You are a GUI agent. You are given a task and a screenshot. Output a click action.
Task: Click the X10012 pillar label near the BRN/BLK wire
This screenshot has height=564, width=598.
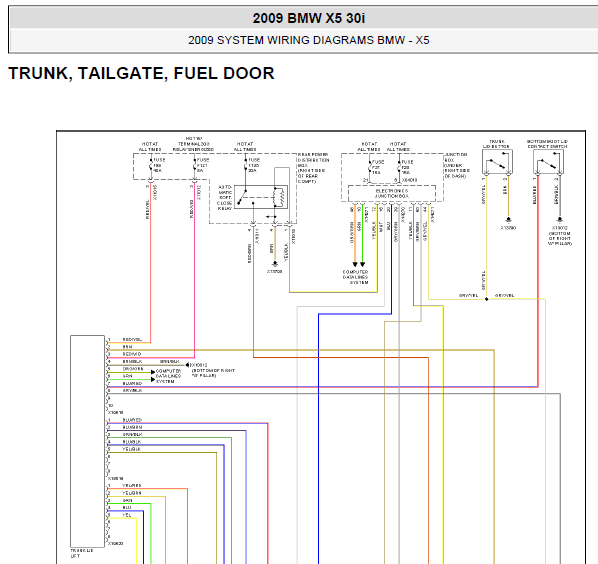[212, 370]
